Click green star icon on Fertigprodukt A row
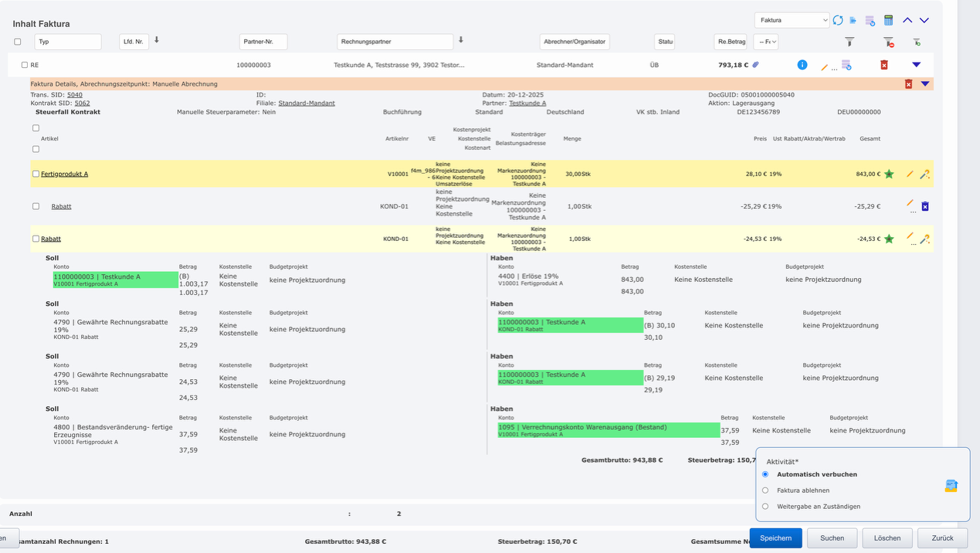Screen dimensions: 980x553 click(889, 175)
